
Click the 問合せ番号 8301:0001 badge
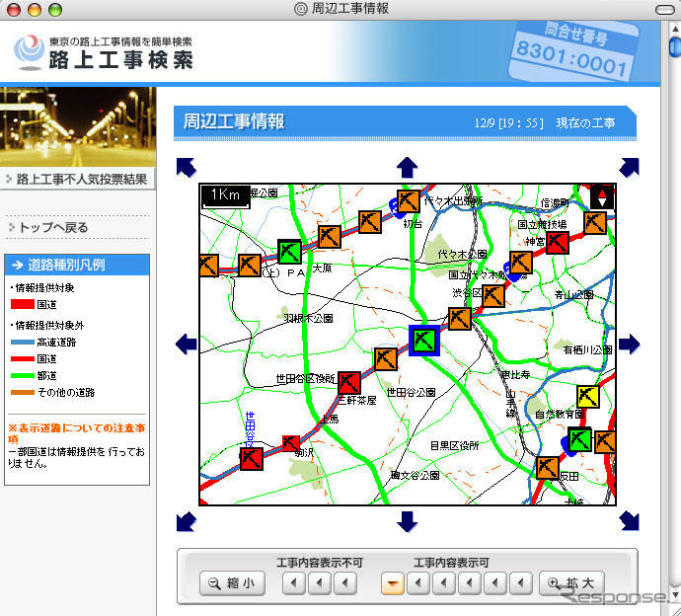pyautogui.click(x=573, y=51)
